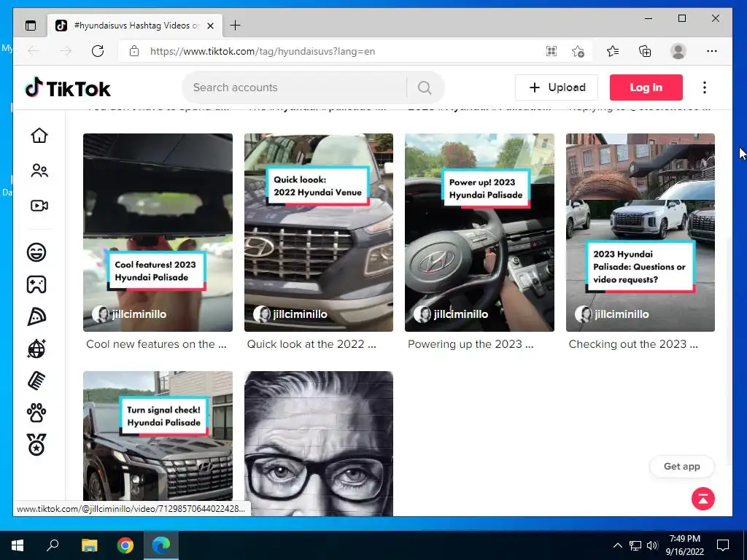Open the Quick look 2022 Hyundai Venue video

[x=319, y=233]
